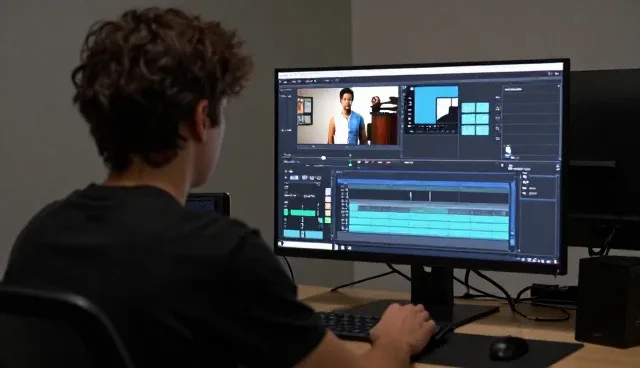Image resolution: width=640 pixels, height=368 pixels.
Task: Select the bottom-right cyan tile in the grid
Action: pos(482,130)
